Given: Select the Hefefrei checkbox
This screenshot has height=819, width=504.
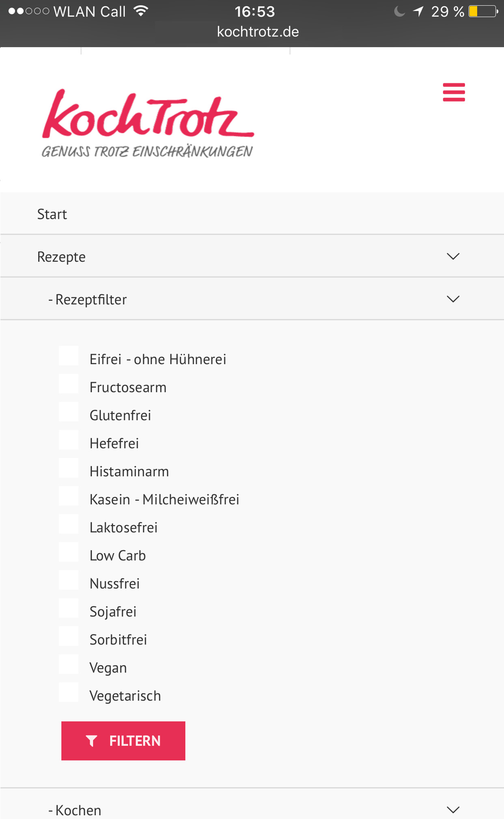Looking at the screenshot, I should 69,440.
